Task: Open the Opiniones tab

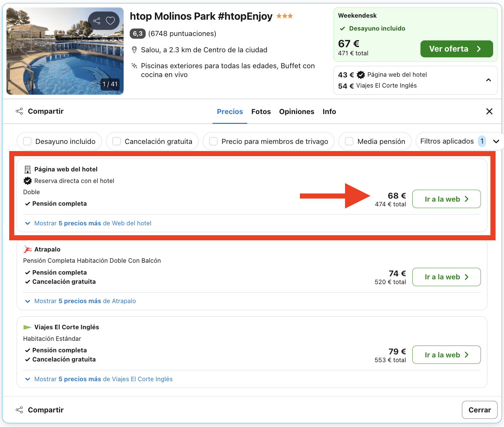Action: (296, 111)
